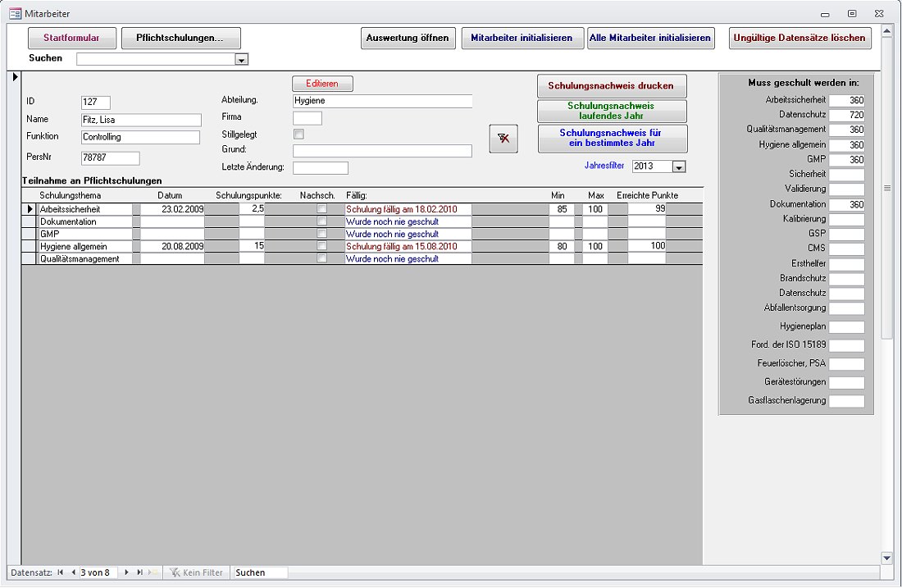Go to the previous record
This screenshot has width=902, height=588.
click(x=73, y=572)
